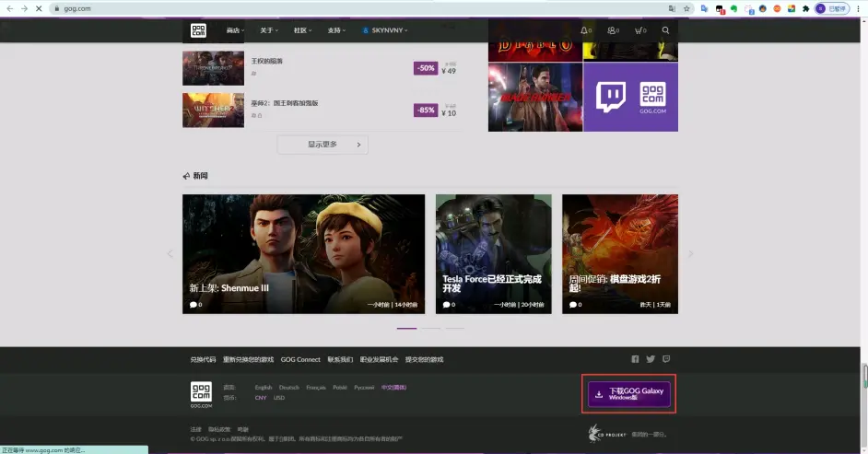Switch site language to Polski
Viewport: 868px width, 454px height.
pos(340,388)
